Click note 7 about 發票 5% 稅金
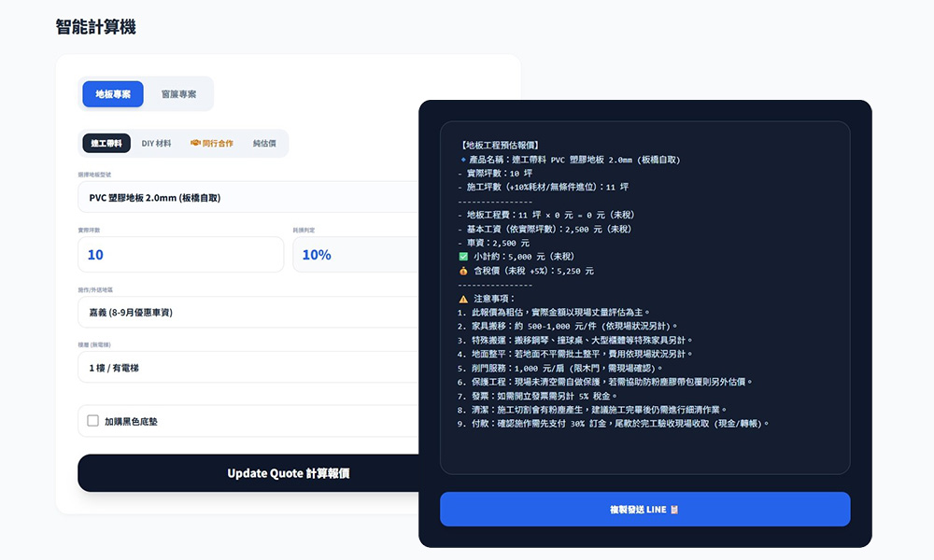 tap(537, 396)
